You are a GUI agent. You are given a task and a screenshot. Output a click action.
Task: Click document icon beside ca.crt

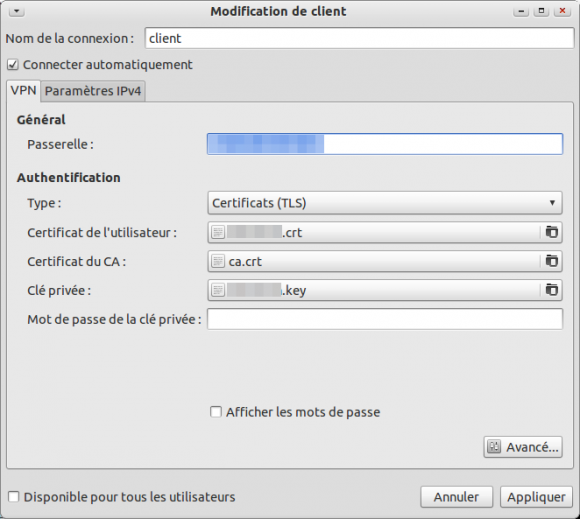(218, 261)
